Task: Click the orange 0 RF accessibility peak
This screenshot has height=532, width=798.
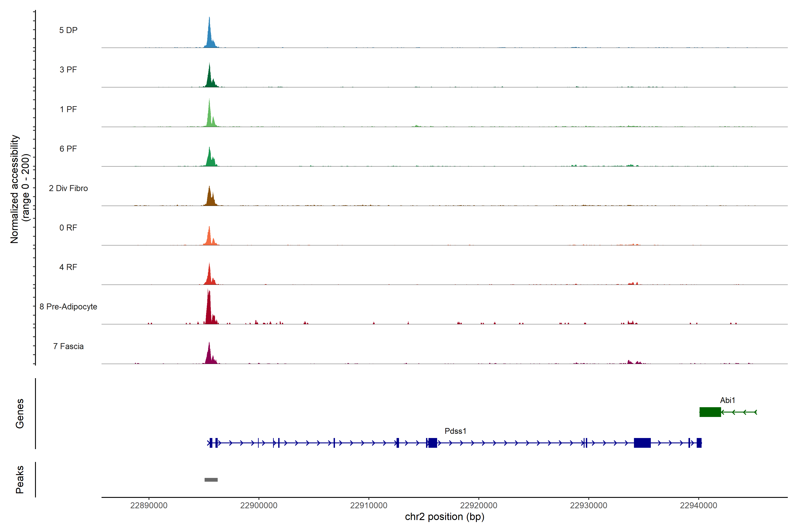Action: click(x=209, y=237)
